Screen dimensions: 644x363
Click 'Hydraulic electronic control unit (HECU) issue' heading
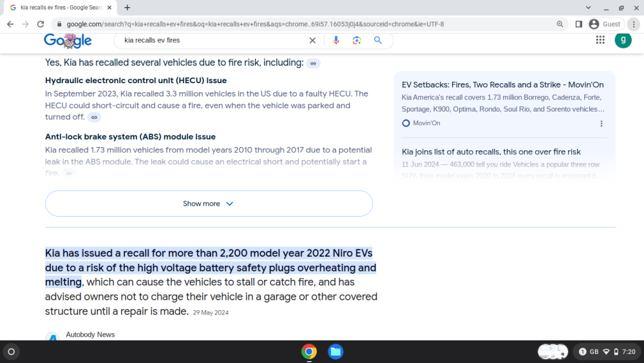pos(136,81)
